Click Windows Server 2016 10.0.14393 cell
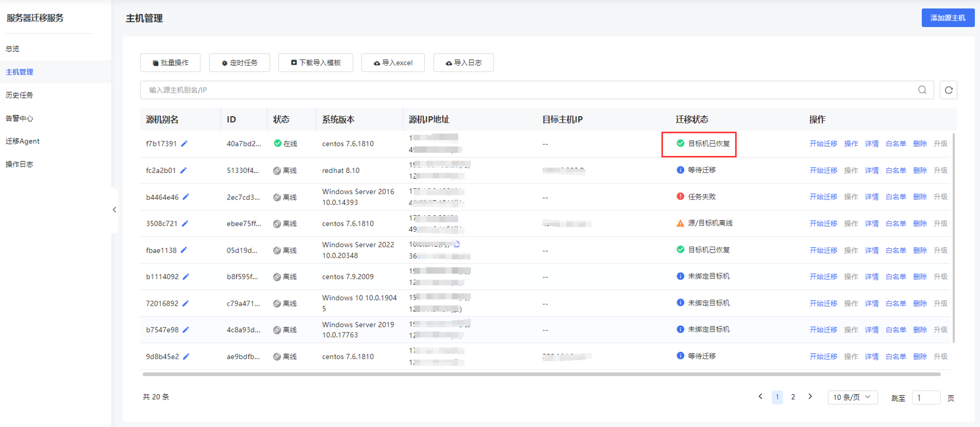 (x=358, y=197)
